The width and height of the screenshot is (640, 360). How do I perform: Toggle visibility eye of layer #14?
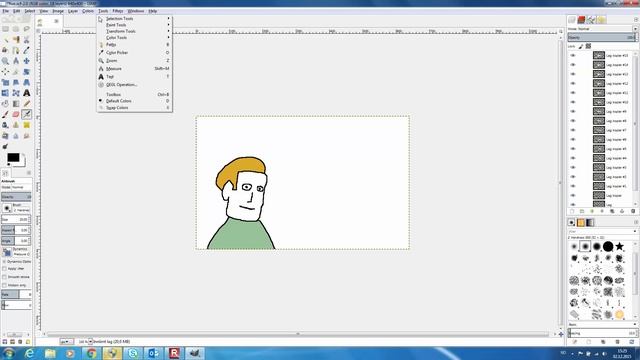573,65
